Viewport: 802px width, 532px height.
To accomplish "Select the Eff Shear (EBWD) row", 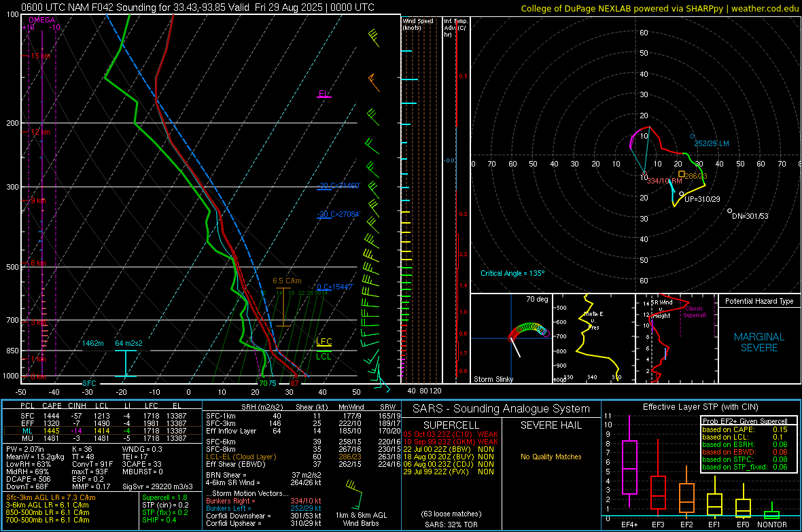I will (303, 465).
